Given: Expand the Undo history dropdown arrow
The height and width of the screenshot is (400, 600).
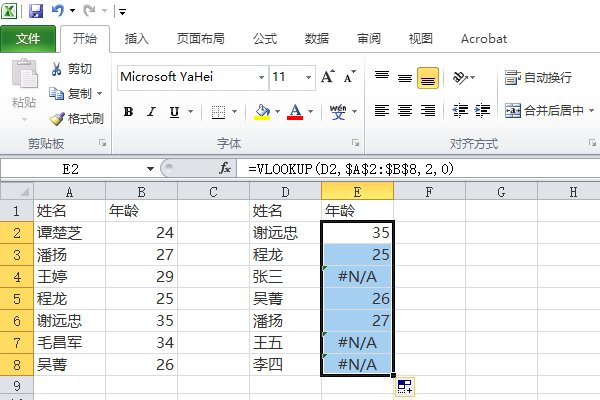Looking at the screenshot, I should 72,11.
